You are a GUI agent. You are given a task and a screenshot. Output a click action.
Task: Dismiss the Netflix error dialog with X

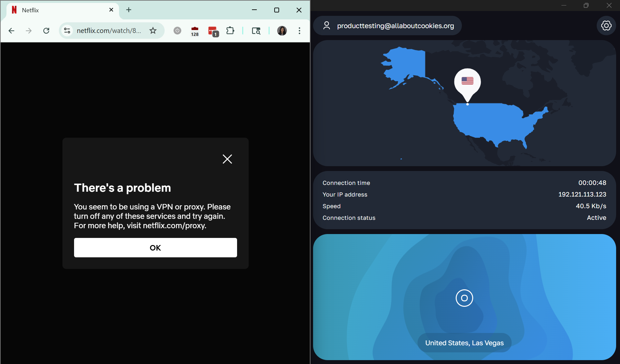pos(227,159)
